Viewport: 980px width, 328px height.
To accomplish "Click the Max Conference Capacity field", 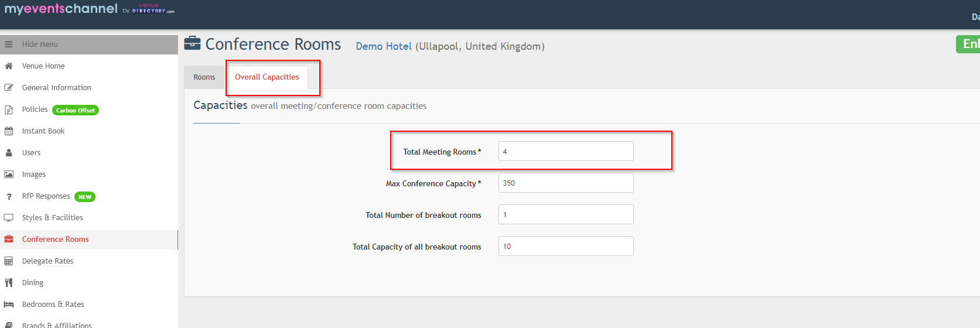I will coord(566,183).
